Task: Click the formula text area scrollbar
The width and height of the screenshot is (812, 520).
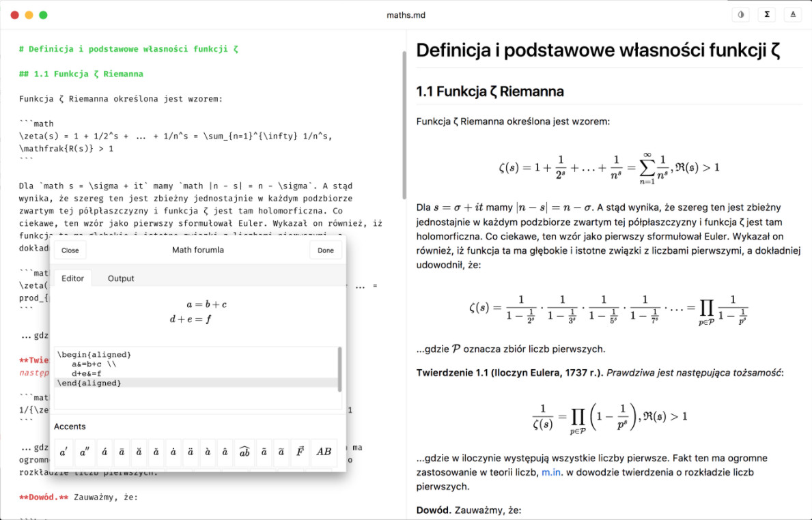Action: pyautogui.click(x=339, y=369)
